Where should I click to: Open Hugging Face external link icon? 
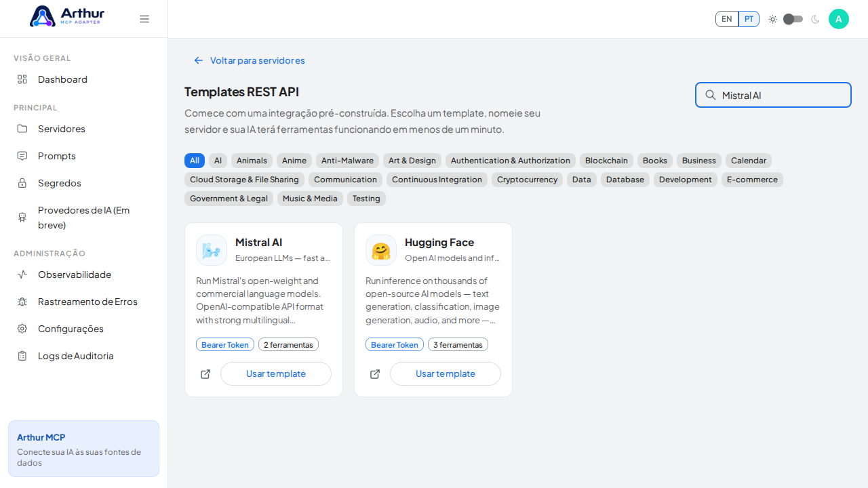click(x=375, y=374)
